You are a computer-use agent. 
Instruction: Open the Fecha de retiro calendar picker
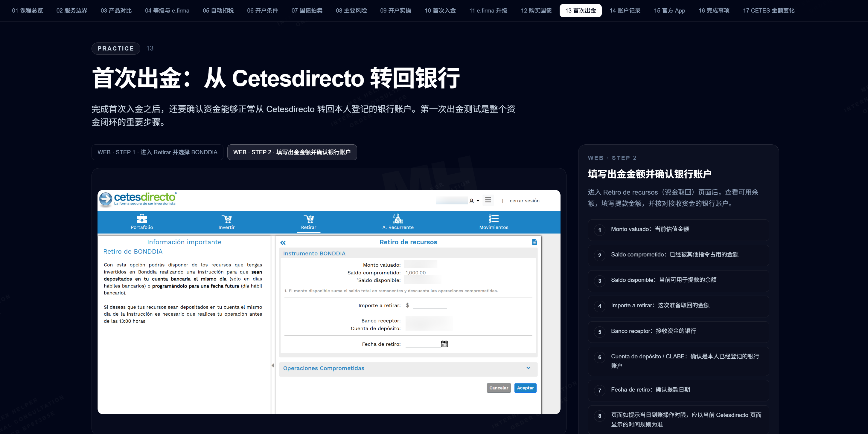coord(444,344)
